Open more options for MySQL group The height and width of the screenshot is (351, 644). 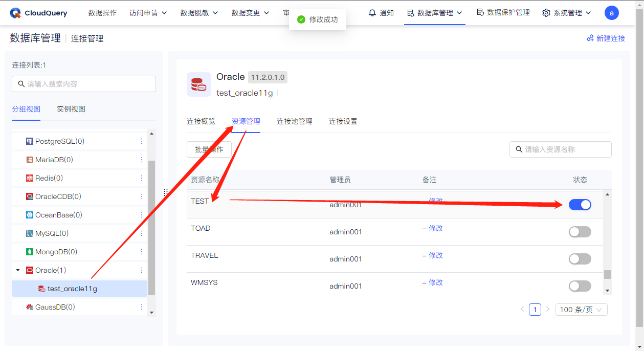click(x=142, y=233)
